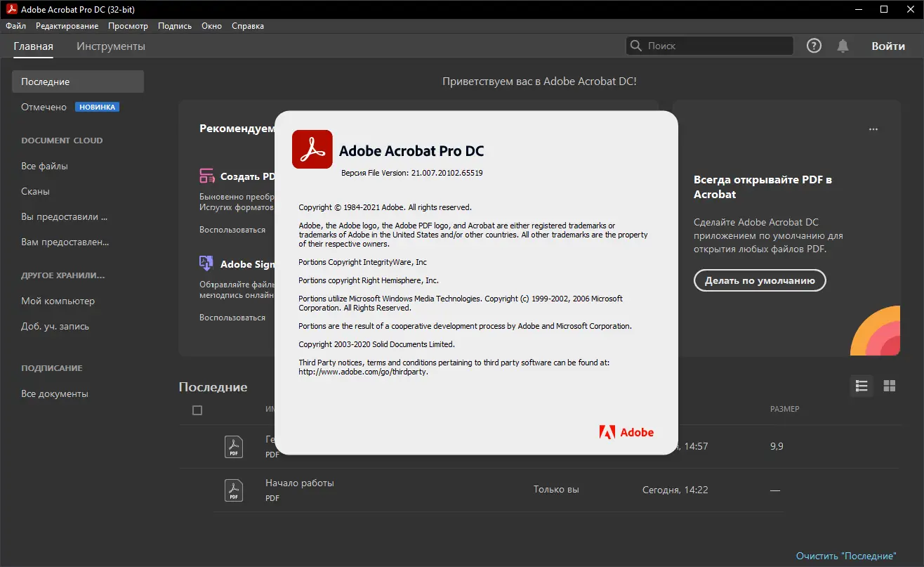Open the Справка menu
The height and width of the screenshot is (567, 924).
point(247,26)
